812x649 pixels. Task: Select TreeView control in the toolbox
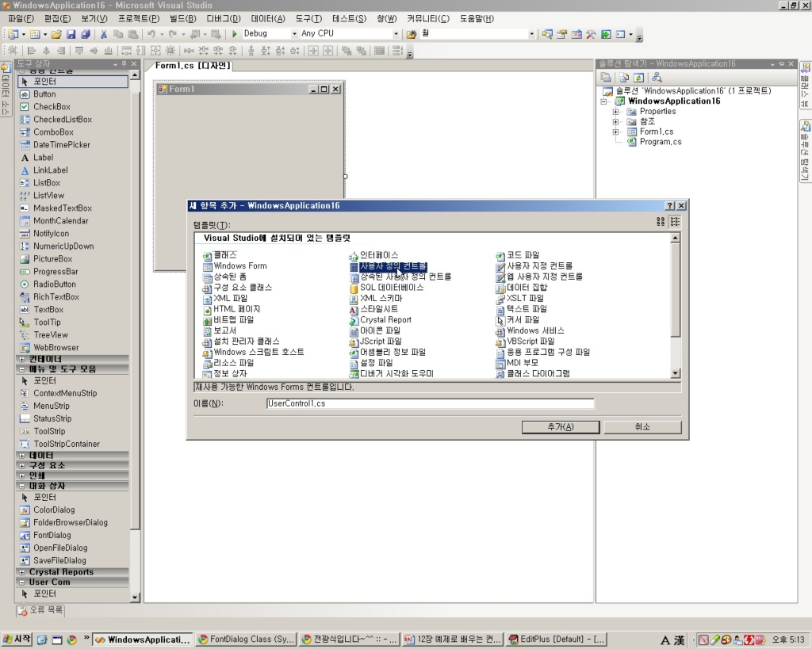click(51, 335)
